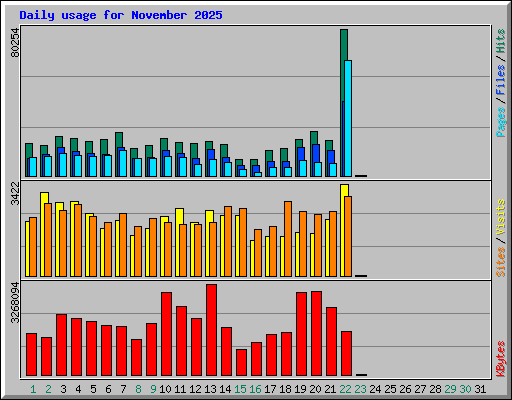This screenshot has height=400, width=512.
Task: Click day label 24 on the axis
Action: [375, 389]
